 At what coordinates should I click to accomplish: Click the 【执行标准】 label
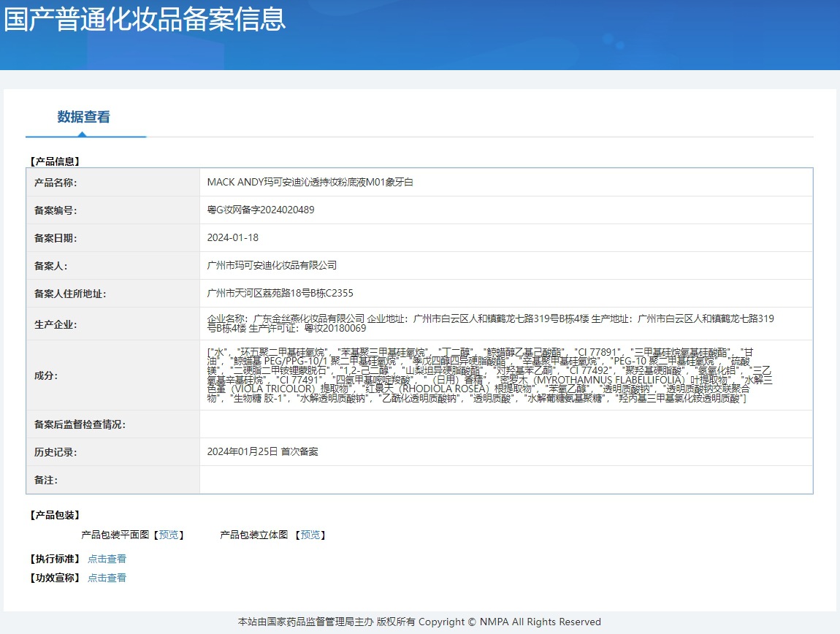click(55, 559)
